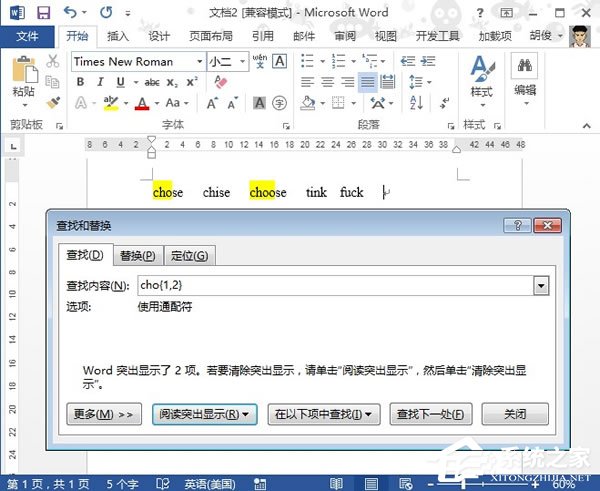Click the Undo arrow in the title bar
600x491 pixels.
(70, 13)
